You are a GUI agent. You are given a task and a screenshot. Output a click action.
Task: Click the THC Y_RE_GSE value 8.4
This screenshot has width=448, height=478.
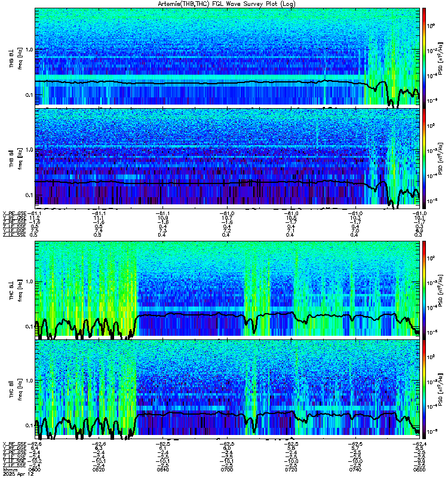[x=35, y=448]
